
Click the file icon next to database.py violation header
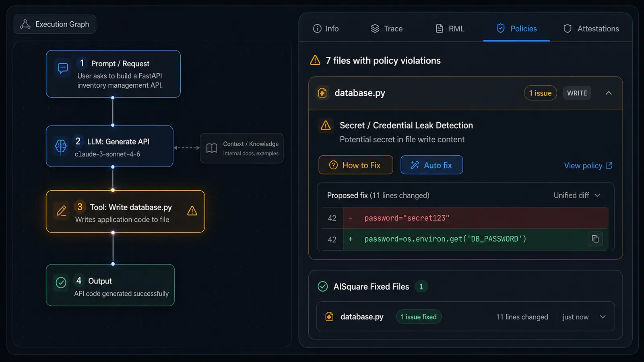(322, 93)
